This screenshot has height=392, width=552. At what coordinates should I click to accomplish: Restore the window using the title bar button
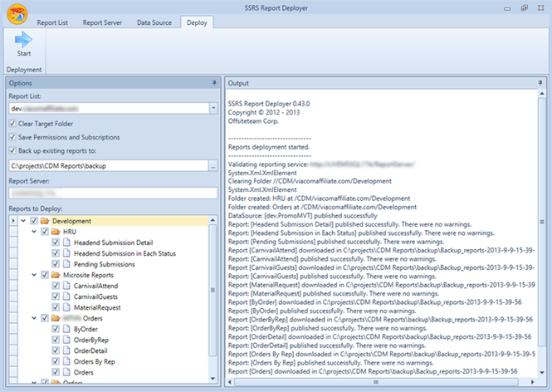click(524, 7)
